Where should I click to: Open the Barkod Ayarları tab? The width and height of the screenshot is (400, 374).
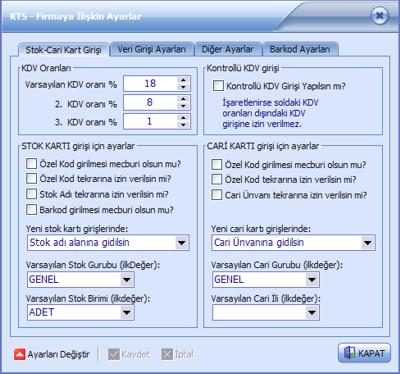[300, 49]
